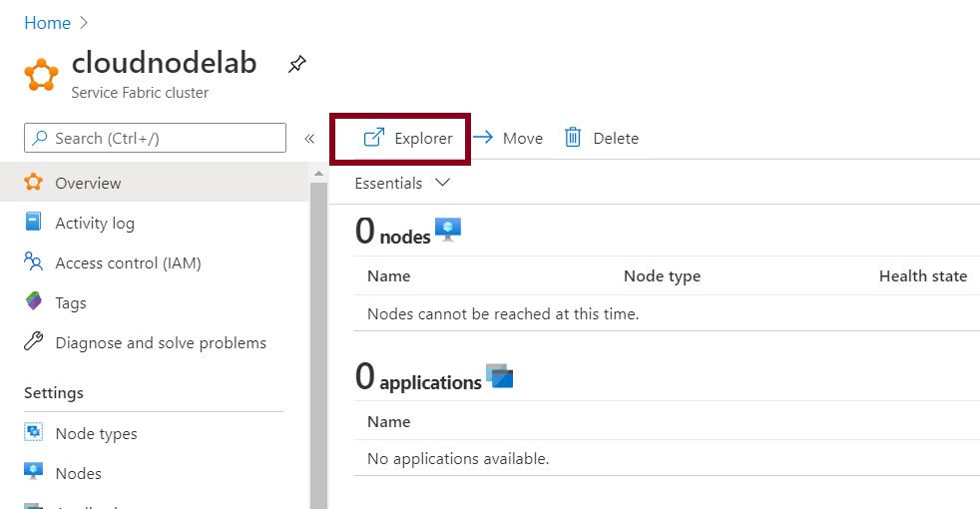Click the Settings section heading
This screenshot has height=509, width=980.
coord(54,393)
